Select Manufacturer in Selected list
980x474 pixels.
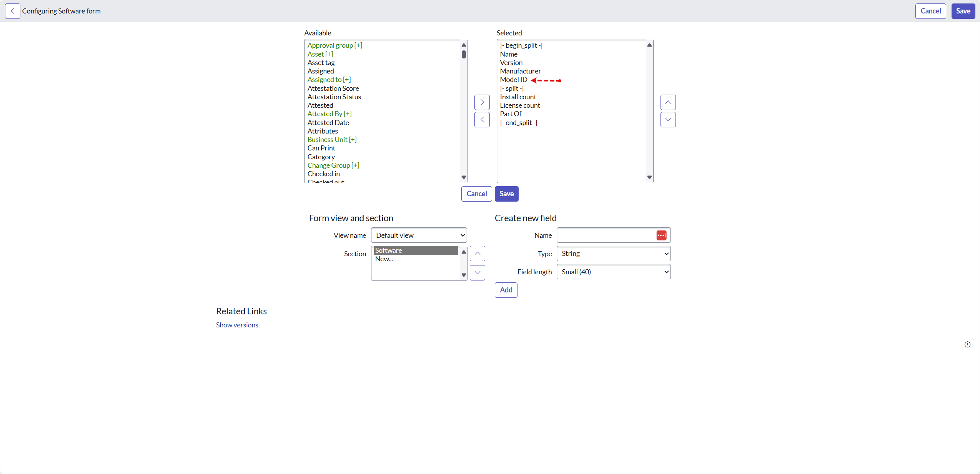(x=520, y=71)
